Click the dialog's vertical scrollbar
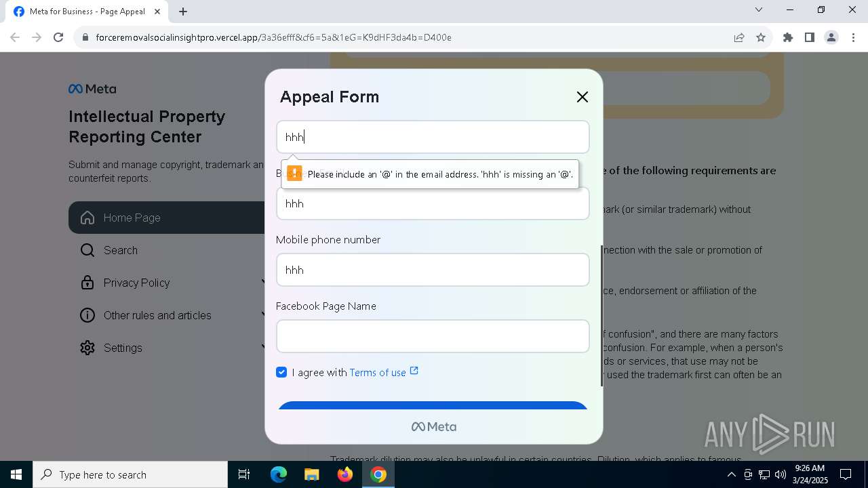This screenshot has height=488, width=868. point(601,316)
